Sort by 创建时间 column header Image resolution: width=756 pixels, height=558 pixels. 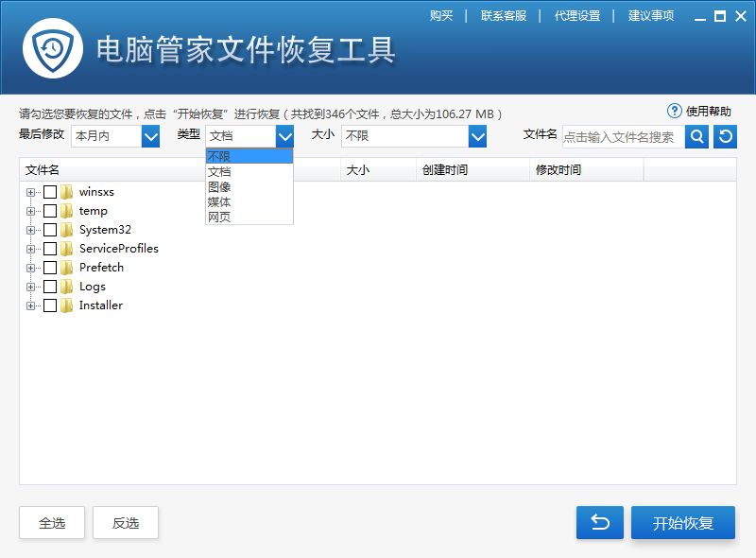472,170
